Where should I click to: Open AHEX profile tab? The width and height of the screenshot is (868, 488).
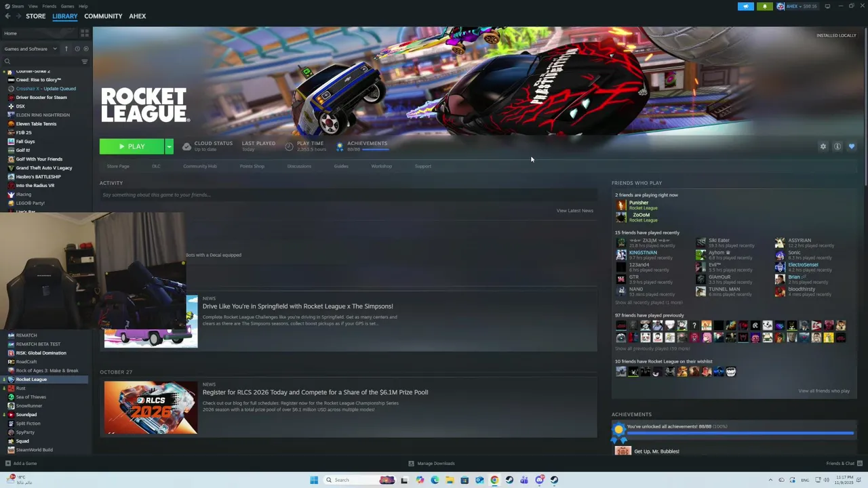click(x=138, y=16)
